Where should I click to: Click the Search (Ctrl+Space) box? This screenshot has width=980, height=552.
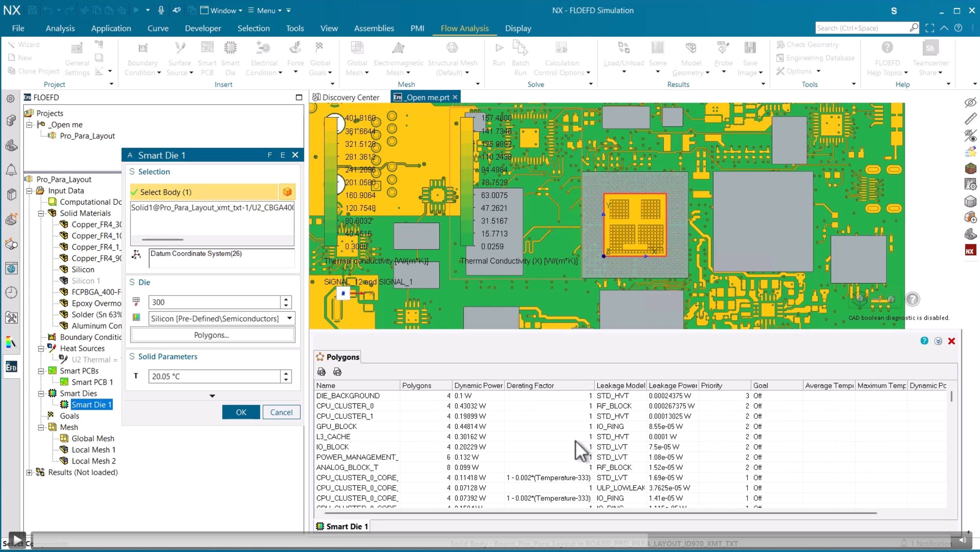pyautogui.click(x=862, y=28)
